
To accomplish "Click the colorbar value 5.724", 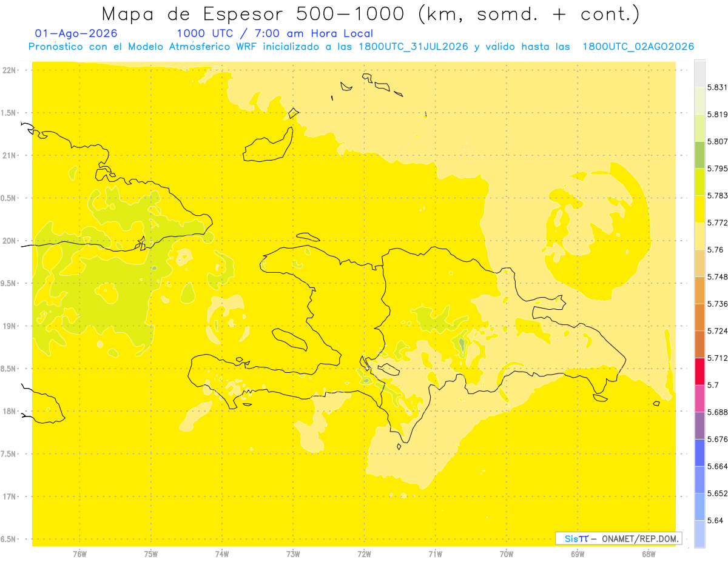I will coord(718,331).
